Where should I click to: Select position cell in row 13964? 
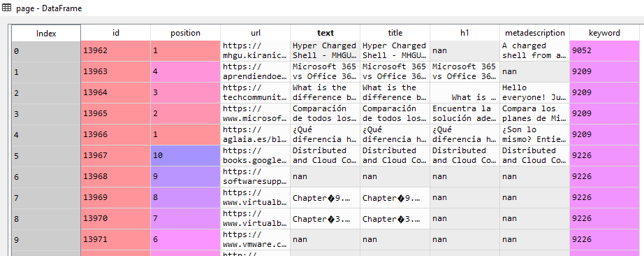pos(186,93)
